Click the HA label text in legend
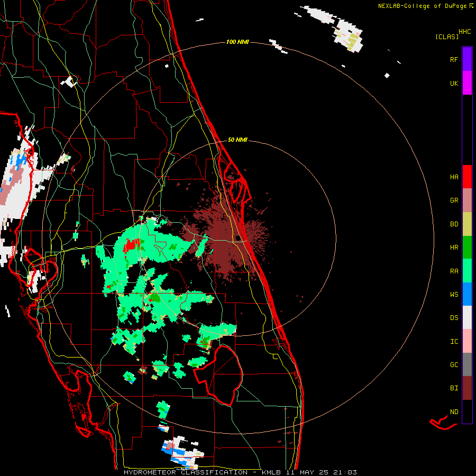The width and height of the screenshot is (476, 476). pyautogui.click(x=454, y=177)
